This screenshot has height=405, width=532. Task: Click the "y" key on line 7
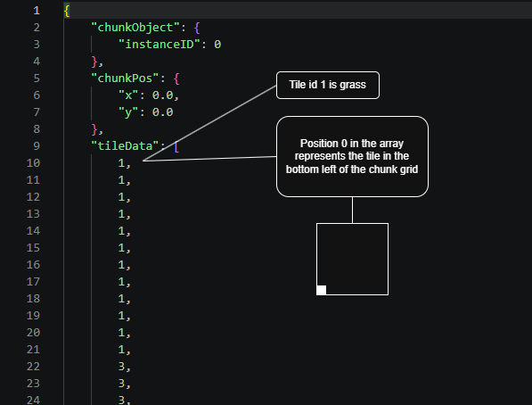(128, 112)
